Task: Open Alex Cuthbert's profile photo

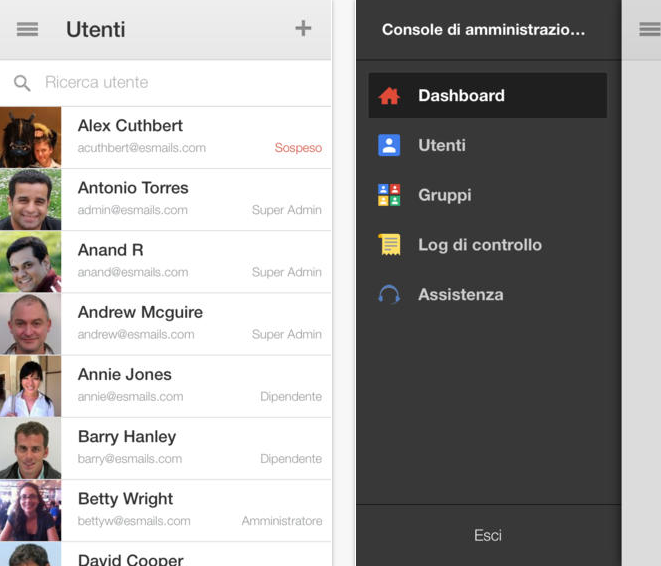Action: (30, 137)
